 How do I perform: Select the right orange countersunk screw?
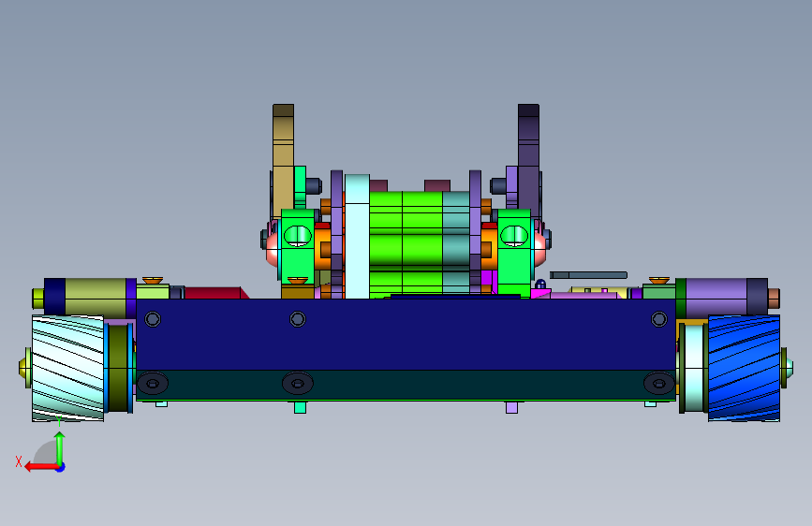(658, 281)
